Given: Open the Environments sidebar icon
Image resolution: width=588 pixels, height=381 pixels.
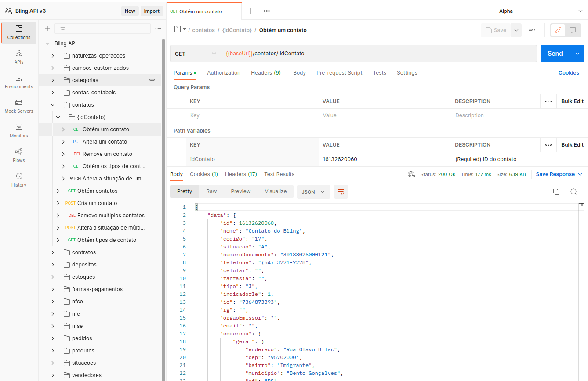Looking at the screenshot, I should click(x=19, y=81).
